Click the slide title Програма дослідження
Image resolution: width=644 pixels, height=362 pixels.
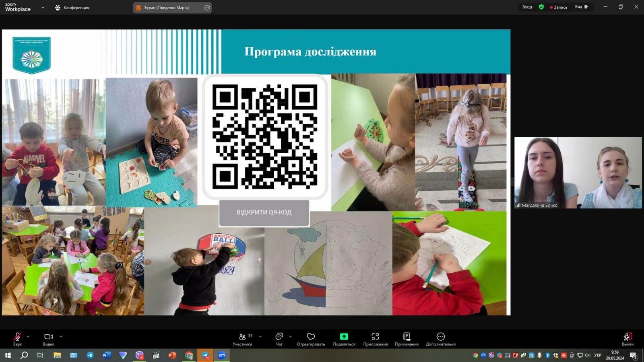[310, 51]
